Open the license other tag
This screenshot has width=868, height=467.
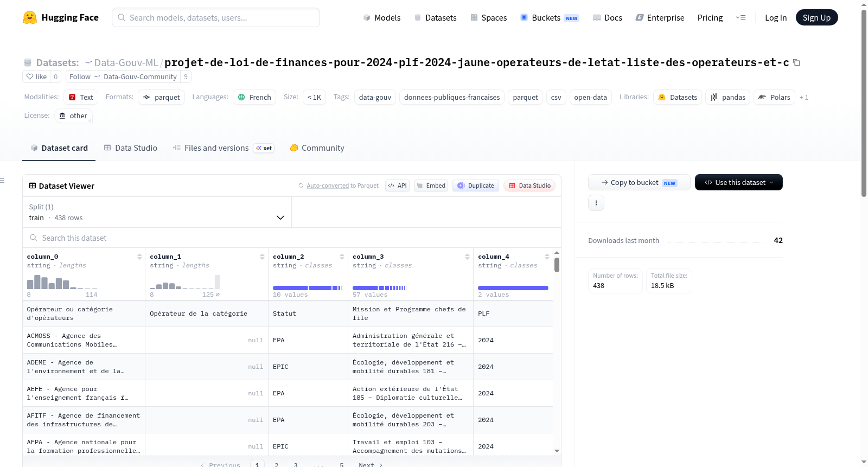coord(73,116)
